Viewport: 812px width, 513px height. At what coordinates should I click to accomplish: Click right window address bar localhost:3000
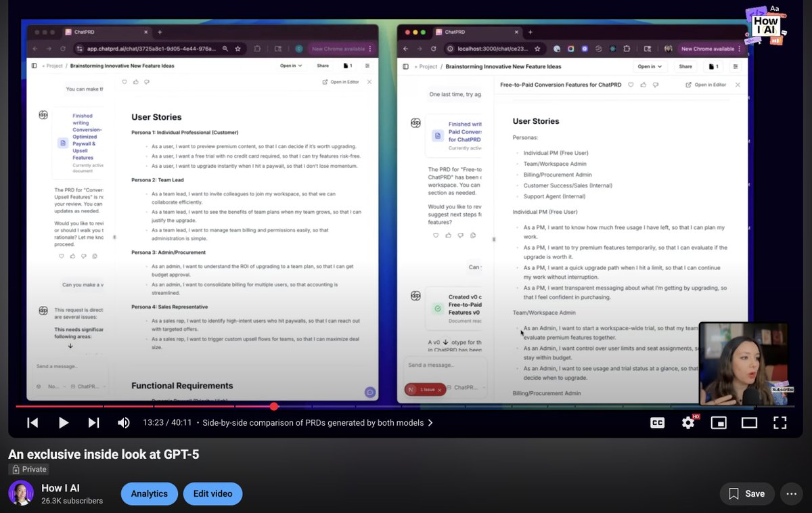click(x=495, y=49)
